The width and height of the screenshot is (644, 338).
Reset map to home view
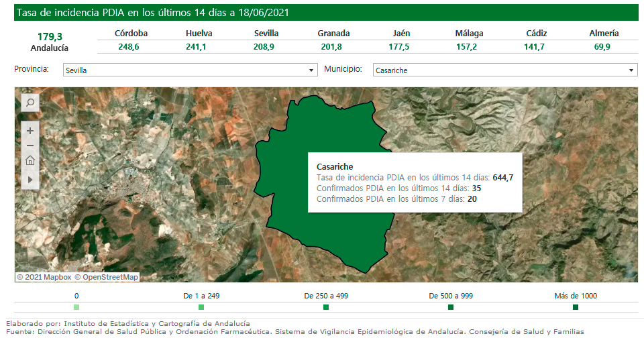click(x=30, y=161)
